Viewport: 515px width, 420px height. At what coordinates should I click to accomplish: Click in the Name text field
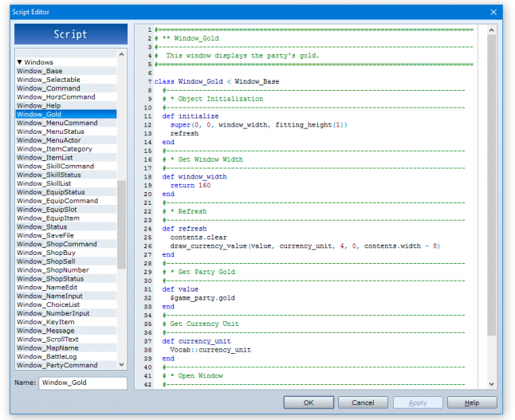click(x=82, y=383)
